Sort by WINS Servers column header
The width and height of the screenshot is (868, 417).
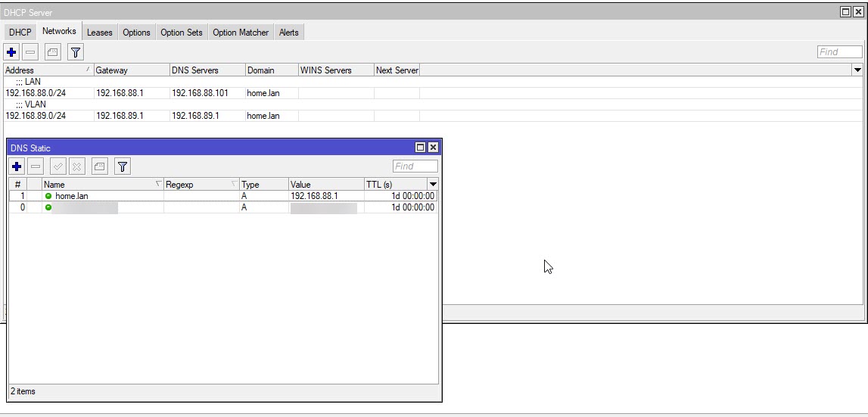point(336,70)
